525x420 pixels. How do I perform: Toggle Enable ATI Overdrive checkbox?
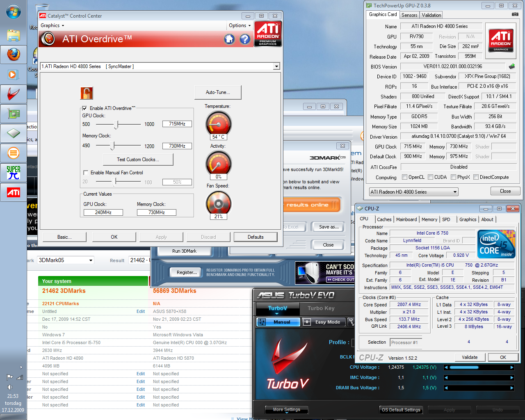[85, 108]
